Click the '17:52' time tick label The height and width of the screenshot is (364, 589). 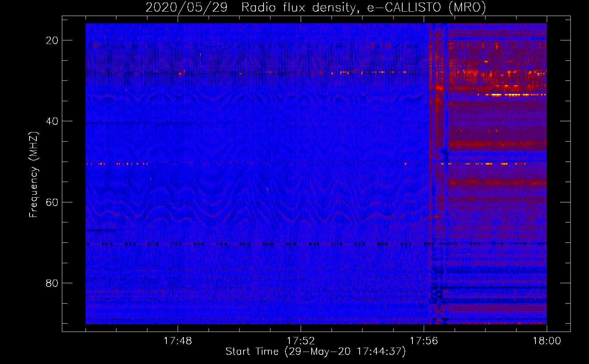[x=301, y=341]
